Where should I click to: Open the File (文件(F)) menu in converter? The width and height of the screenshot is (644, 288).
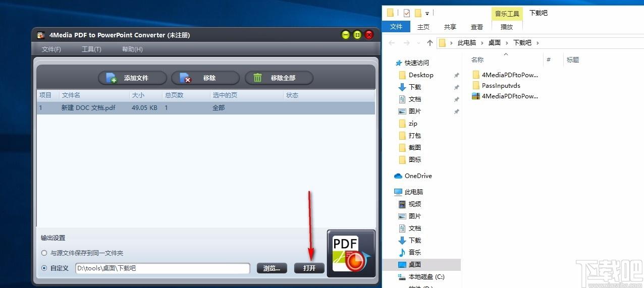pos(51,49)
